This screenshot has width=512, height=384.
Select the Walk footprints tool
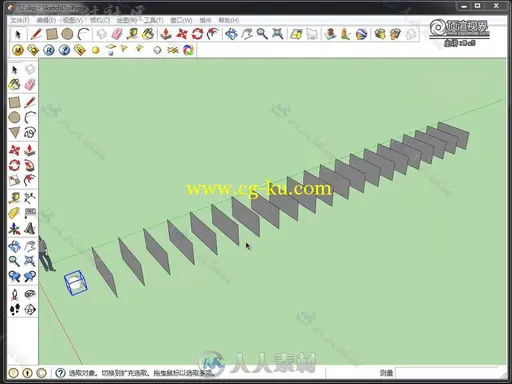pyautogui.click(x=14, y=309)
